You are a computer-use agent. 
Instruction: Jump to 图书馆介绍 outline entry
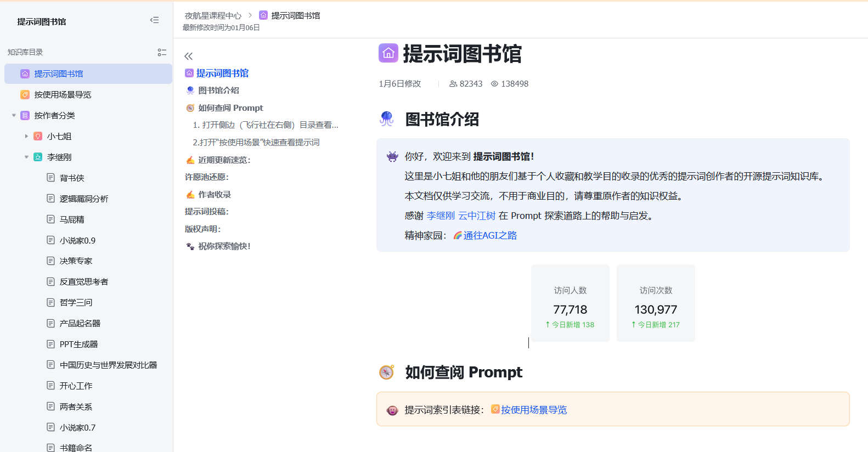point(218,90)
